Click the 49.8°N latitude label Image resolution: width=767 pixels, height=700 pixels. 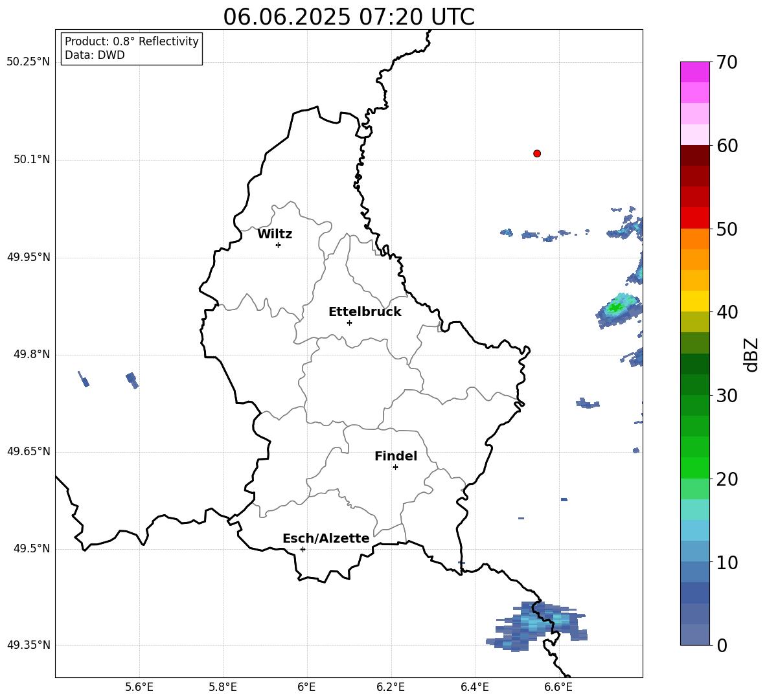tap(32, 354)
